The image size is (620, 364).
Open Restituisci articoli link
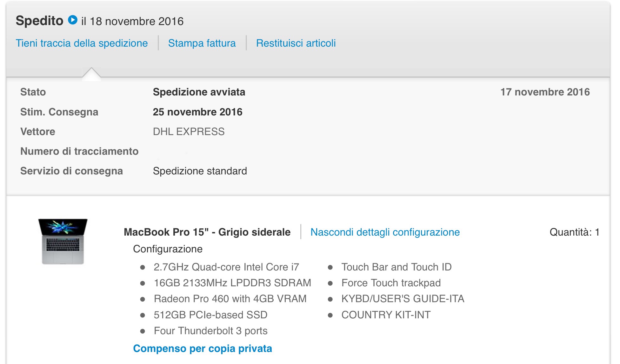296,43
